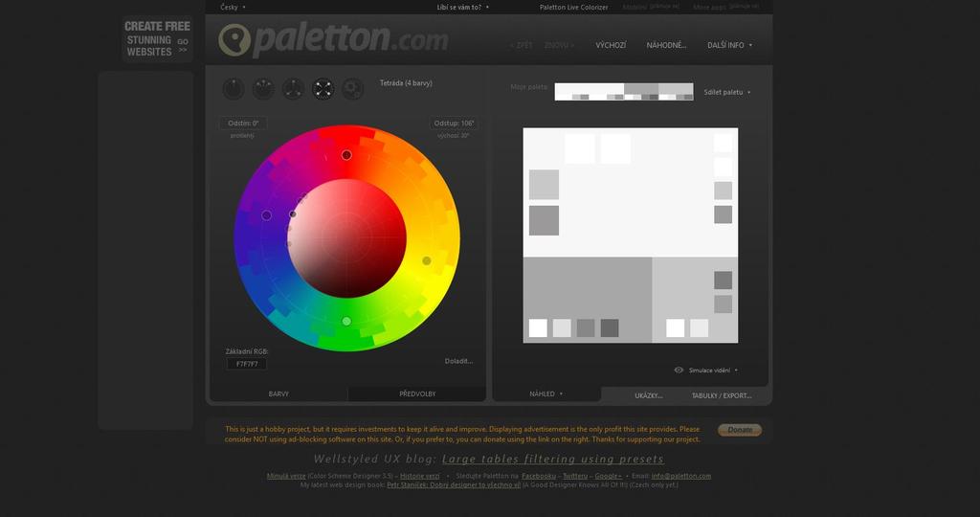Click the Náhodně randomize button

click(x=666, y=45)
